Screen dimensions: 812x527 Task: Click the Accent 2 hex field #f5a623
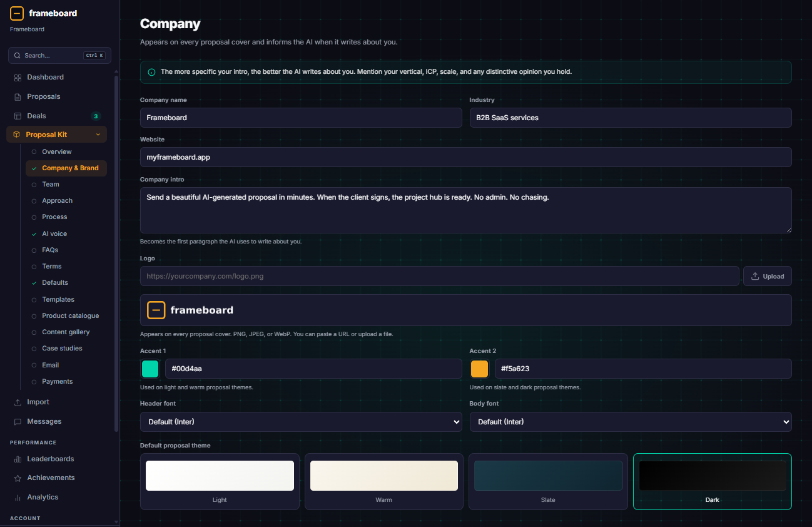(643, 369)
